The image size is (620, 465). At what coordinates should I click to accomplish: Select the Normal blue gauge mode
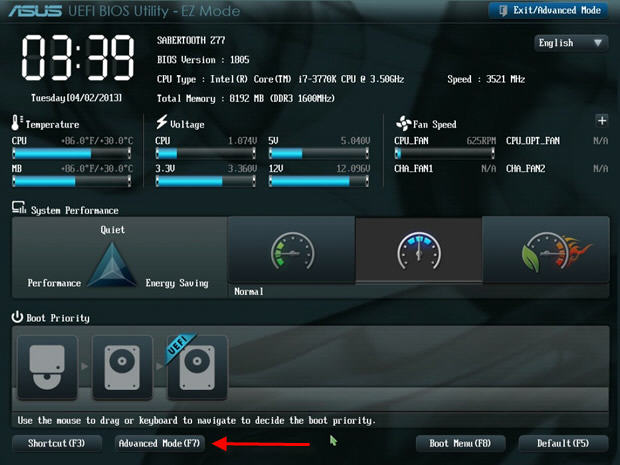click(419, 250)
